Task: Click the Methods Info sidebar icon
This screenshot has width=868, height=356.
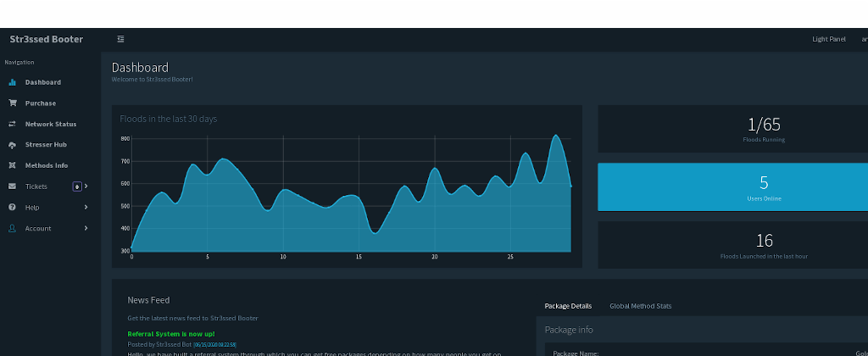Action: tap(12, 165)
